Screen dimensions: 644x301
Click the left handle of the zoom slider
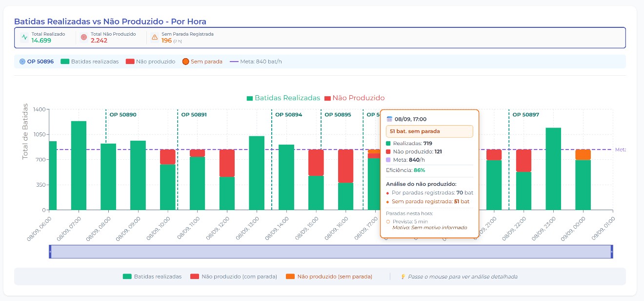click(x=50, y=252)
